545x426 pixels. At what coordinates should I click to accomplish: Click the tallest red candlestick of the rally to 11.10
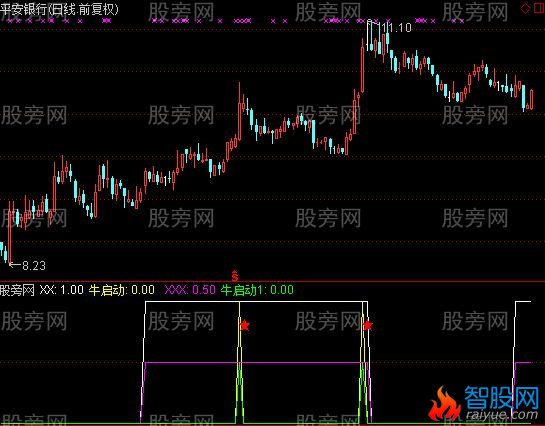(363, 66)
